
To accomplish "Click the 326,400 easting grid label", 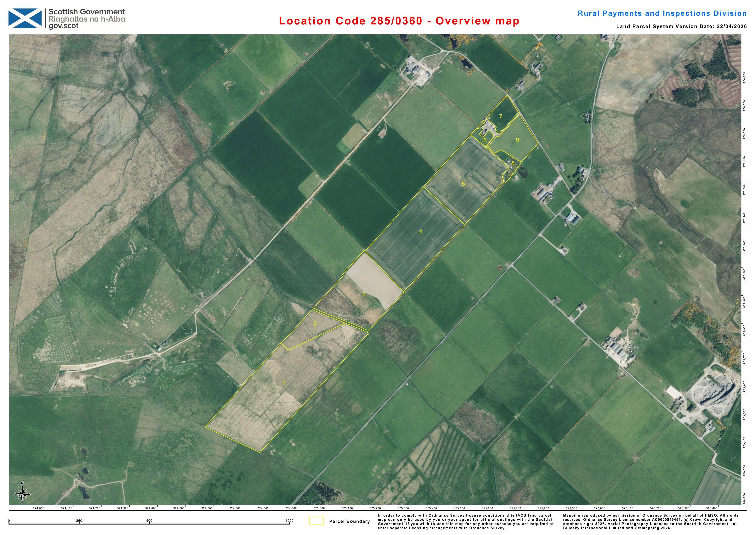I will click(x=712, y=508).
